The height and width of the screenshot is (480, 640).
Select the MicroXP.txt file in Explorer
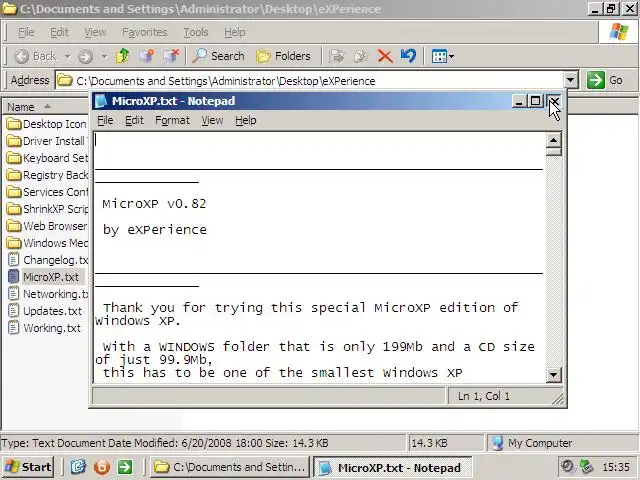click(44, 277)
